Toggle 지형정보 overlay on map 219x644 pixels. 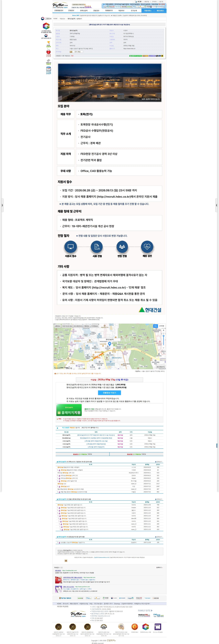86,326
